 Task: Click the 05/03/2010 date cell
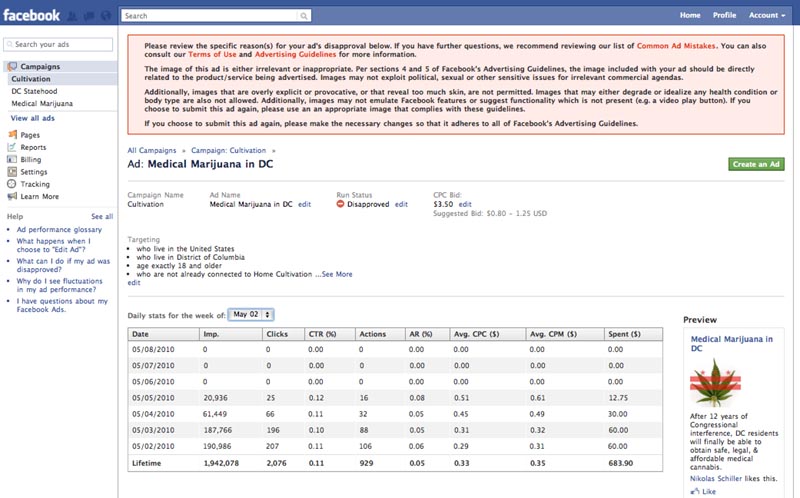pos(153,430)
